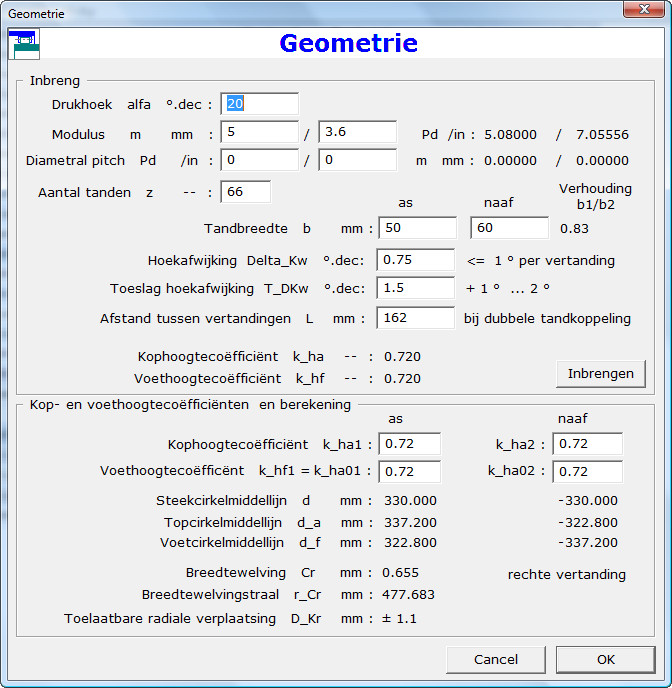The height and width of the screenshot is (688, 672).
Task: Click the 'bij dubbele tandkoppeling' note
Action: coord(547,319)
